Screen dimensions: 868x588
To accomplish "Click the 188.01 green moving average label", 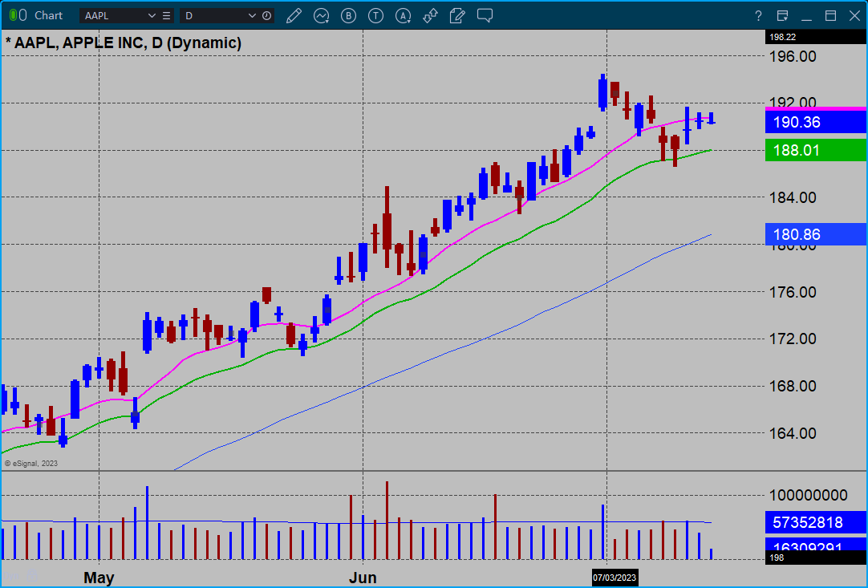I will [x=815, y=150].
